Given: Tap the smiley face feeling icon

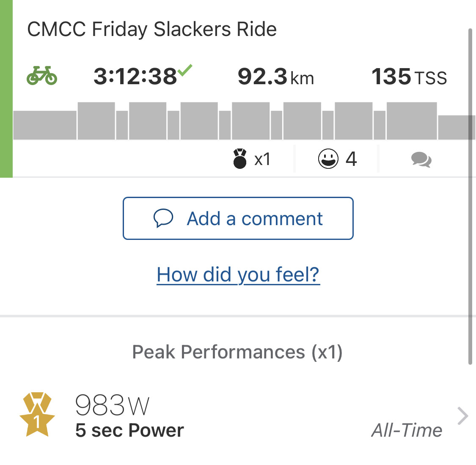Looking at the screenshot, I should [328, 159].
